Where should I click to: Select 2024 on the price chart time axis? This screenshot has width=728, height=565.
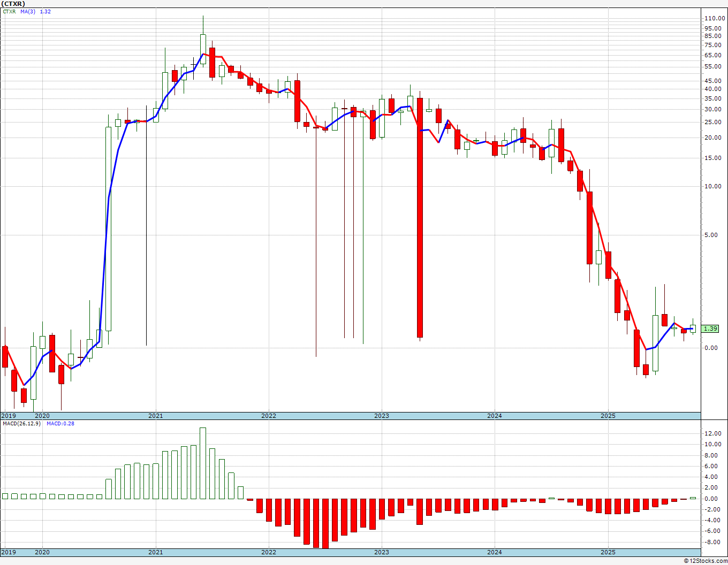pos(495,416)
